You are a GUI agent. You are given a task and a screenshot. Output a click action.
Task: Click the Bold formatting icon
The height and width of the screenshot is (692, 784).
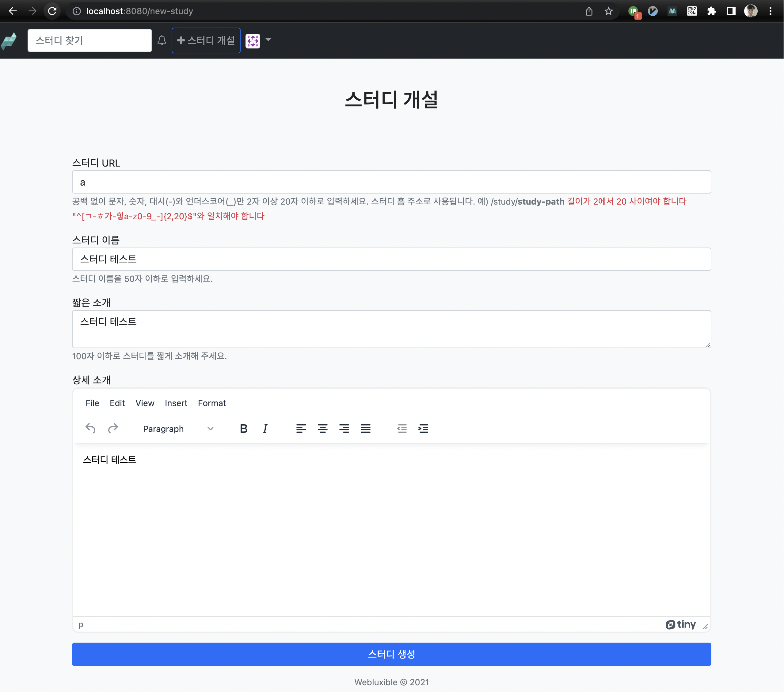coord(244,428)
